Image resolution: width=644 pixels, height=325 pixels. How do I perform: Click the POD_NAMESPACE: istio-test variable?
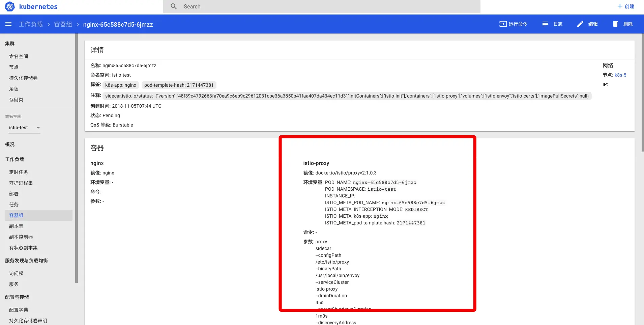point(360,189)
